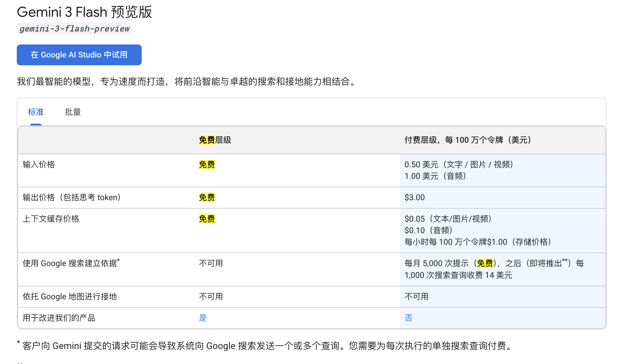Click the 每小时每 100 万个令牌$1.00 storage price
The width and height of the screenshot is (620, 364).
point(478,242)
